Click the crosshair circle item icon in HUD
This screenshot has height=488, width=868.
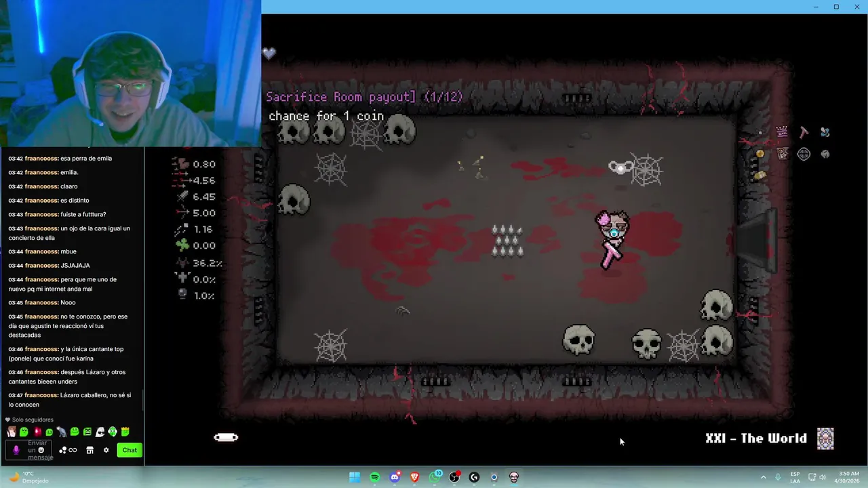(x=804, y=154)
